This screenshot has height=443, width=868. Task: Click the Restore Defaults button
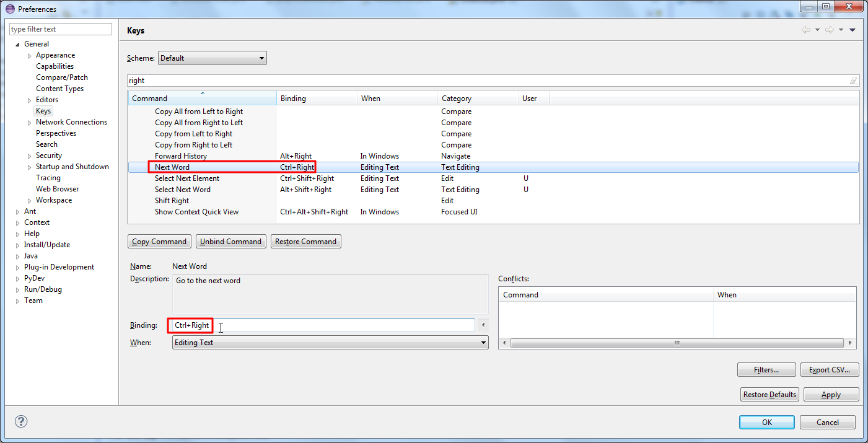pos(769,395)
